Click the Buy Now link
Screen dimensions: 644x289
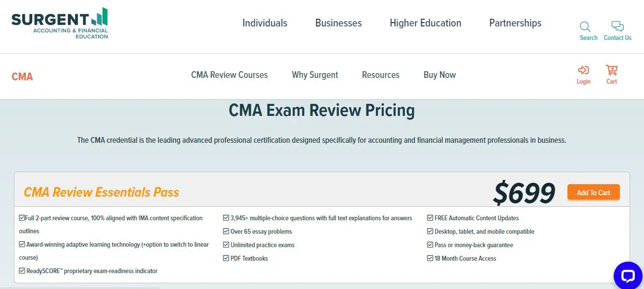(x=439, y=75)
